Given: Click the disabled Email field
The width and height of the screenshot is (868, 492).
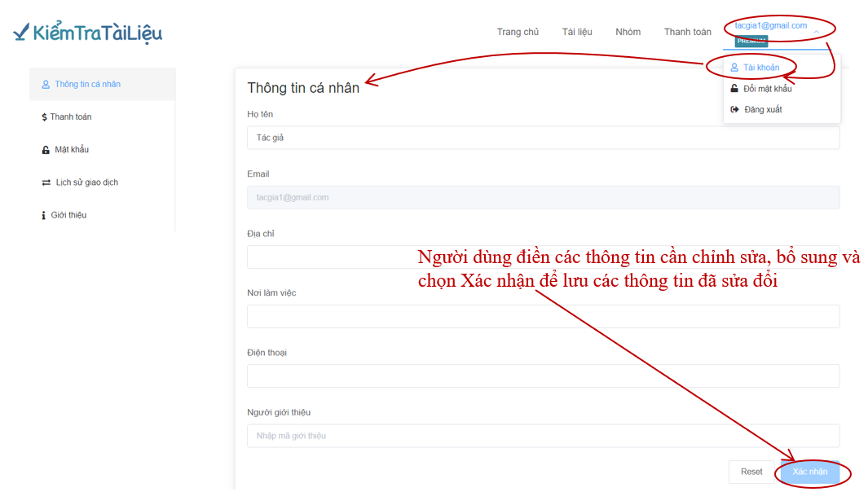Looking at the screenshot, I should [543, 198].
